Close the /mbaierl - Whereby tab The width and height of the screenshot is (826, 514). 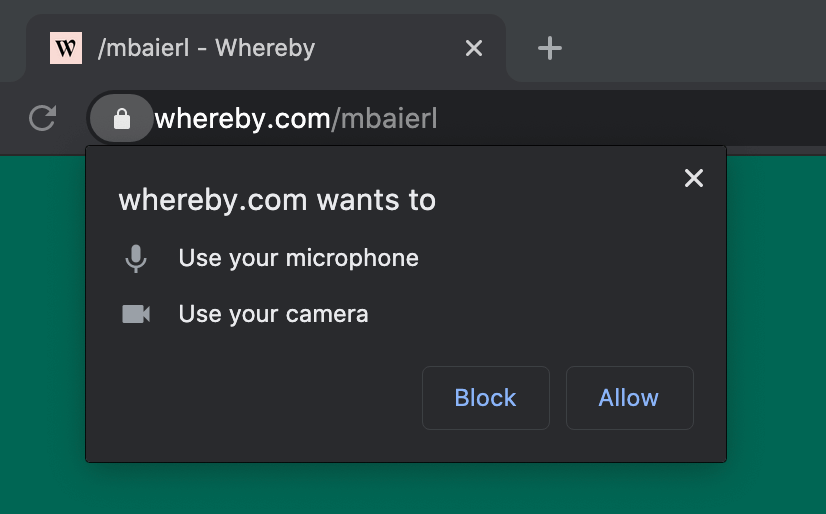click(474, 48)
